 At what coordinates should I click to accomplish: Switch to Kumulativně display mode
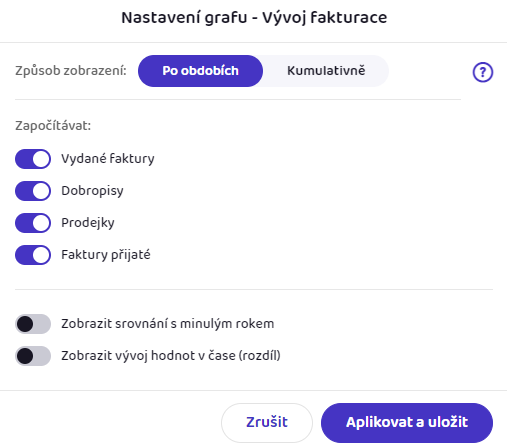coord(326,71)
